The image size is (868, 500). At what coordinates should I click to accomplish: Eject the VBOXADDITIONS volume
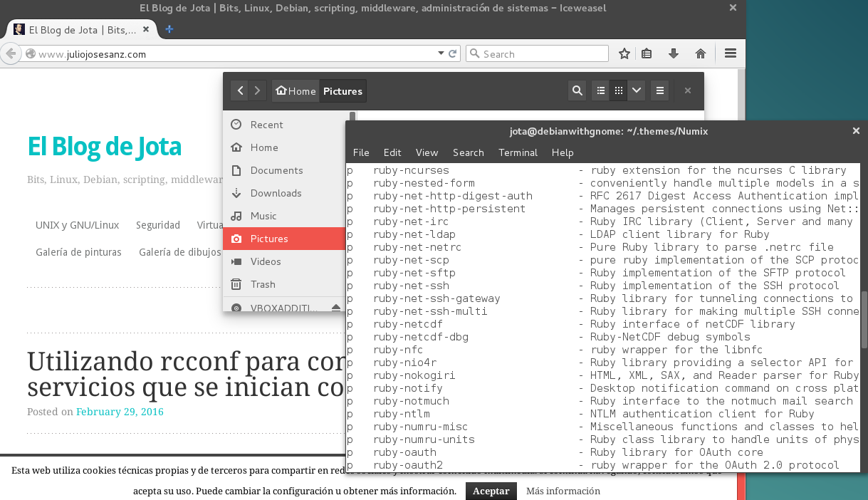click(336, 308)
